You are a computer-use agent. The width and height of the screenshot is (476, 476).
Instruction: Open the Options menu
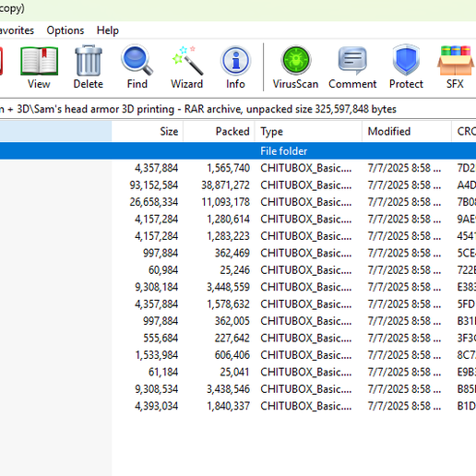(x=65, y=30)
